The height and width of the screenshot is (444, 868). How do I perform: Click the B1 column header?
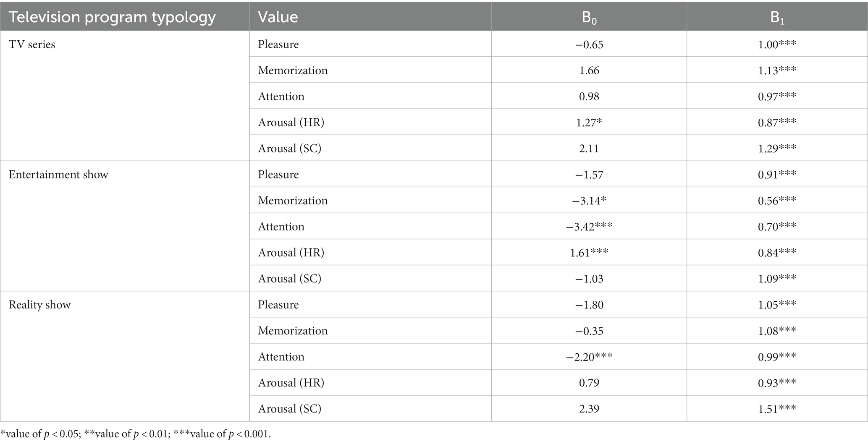click(x=777, y=18)
